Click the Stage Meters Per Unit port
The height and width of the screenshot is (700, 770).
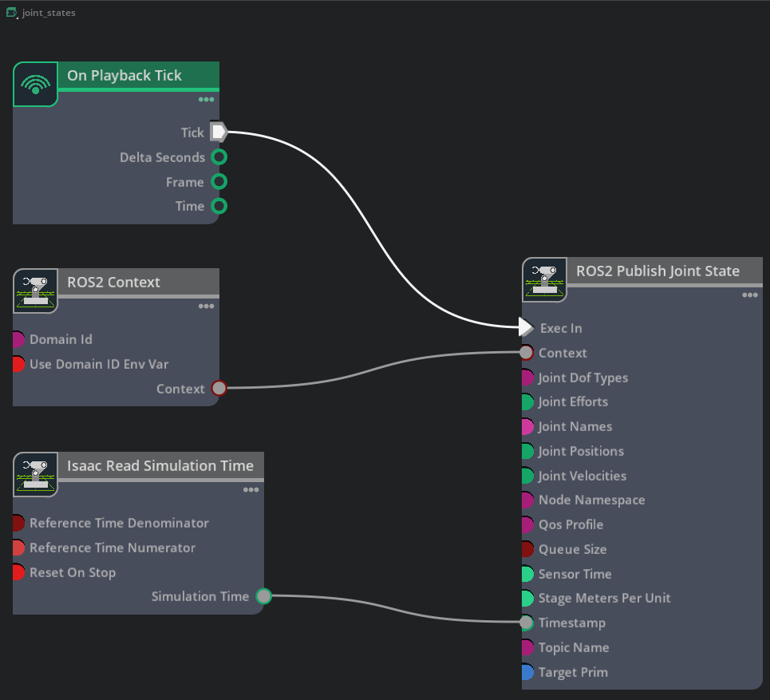pos(527,599)
